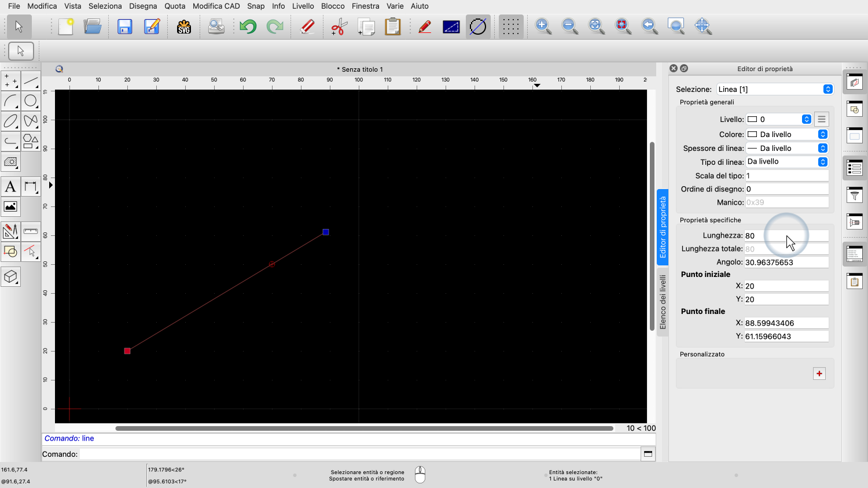Toggle the selection filter panel
Image resolution: width=868 pixels, height=488 pixels.
(855, 195)
